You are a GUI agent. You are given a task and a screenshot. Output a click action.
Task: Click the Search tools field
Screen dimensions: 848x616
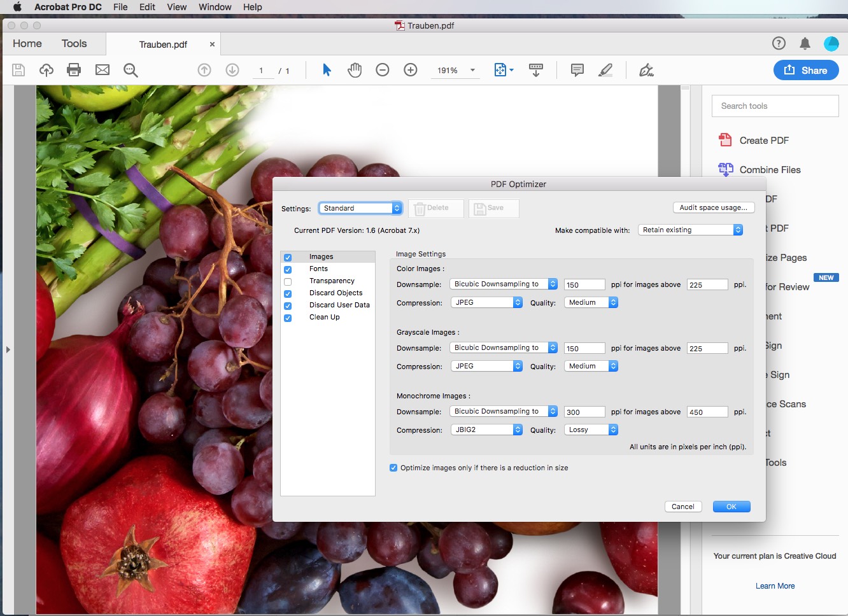pyautogui.click(x=775, y=106)
